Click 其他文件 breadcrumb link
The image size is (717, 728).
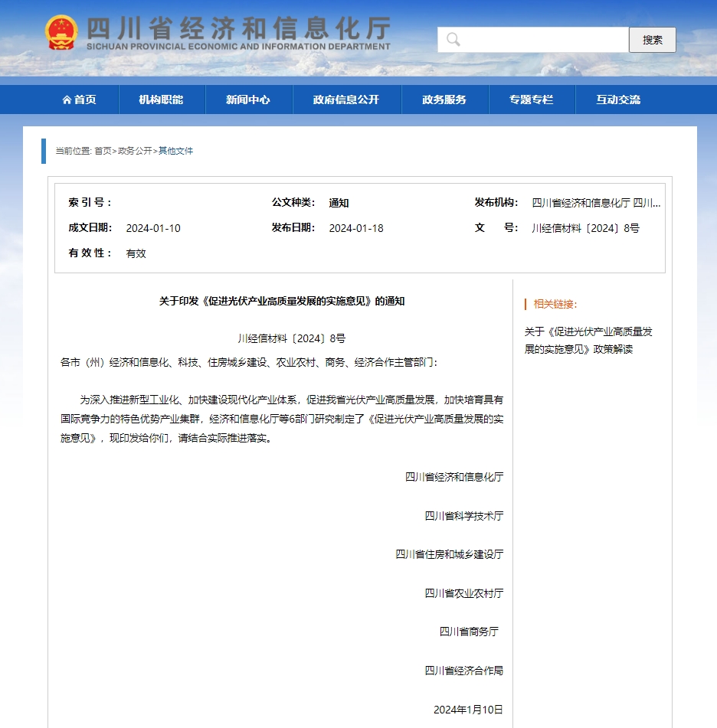tap(175, 151)
